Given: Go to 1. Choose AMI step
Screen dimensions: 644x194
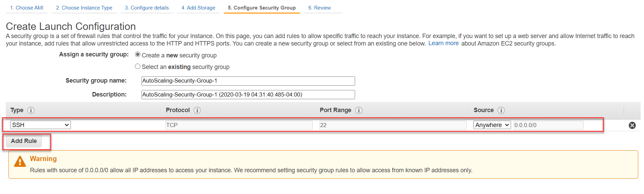Looking at the screenshot, I should coord(27,8).
